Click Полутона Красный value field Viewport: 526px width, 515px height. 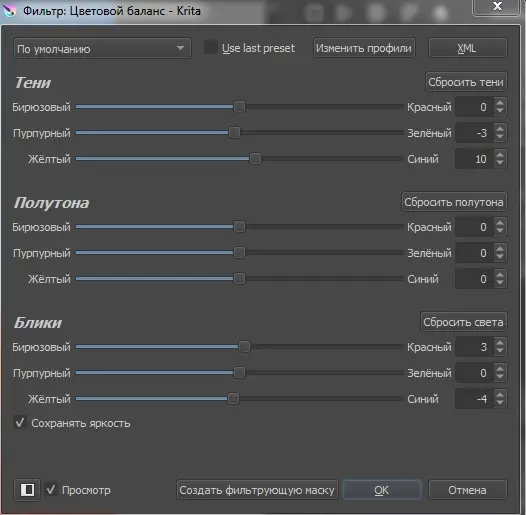tap(474, 227)
